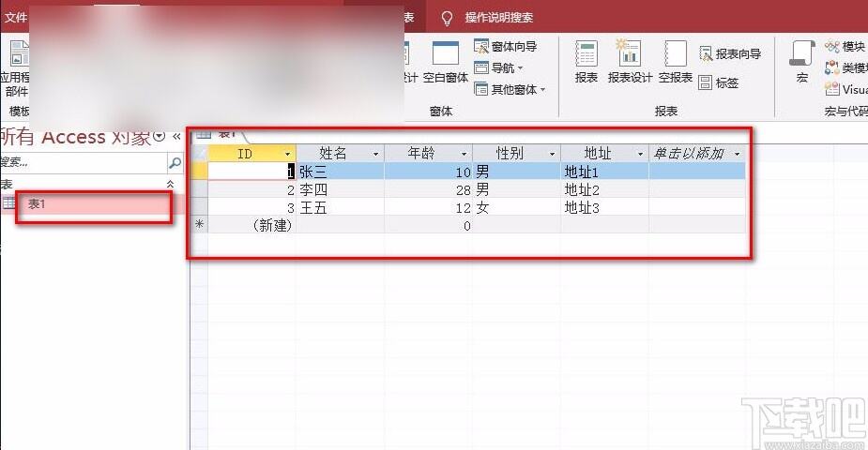
Task: Click the cell containing 李四
Action: (340, 189)
